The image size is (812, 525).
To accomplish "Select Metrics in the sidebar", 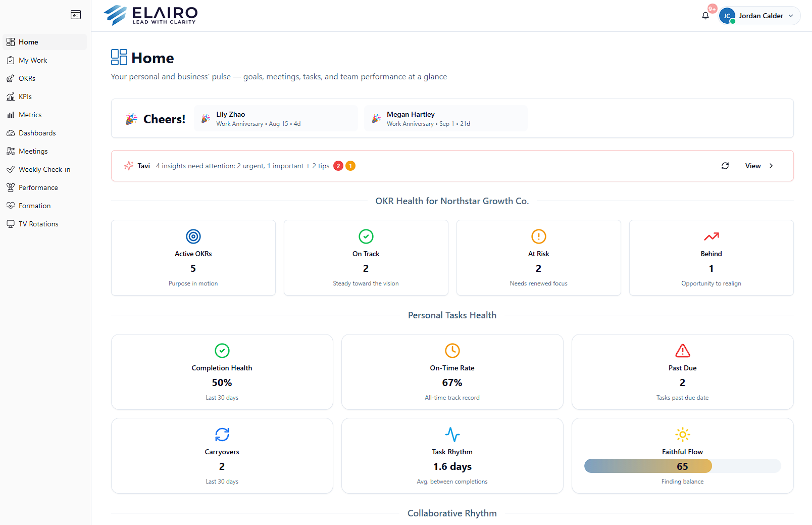I will point(45,115).
